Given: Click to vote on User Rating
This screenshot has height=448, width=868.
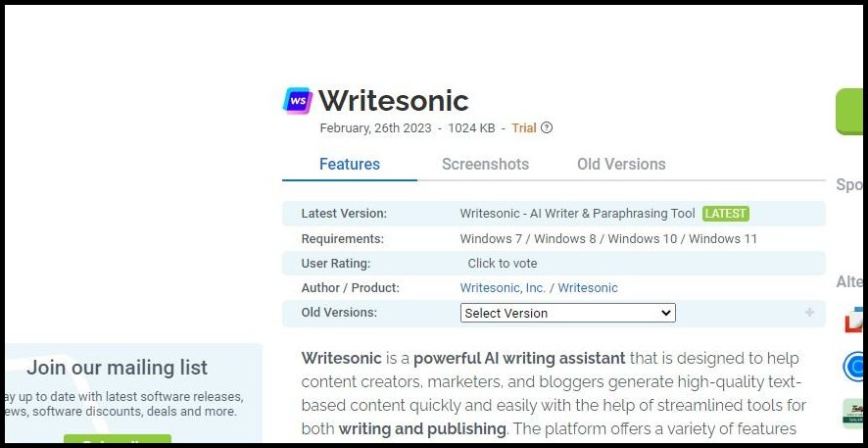Looking at the screenshot, I should 503,263.
